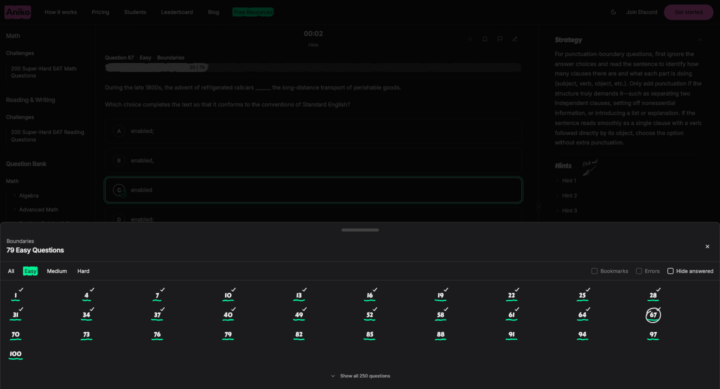720x389 pixels.
Task: Toggle the Hide answered checkbox
Action: [670, 271]
